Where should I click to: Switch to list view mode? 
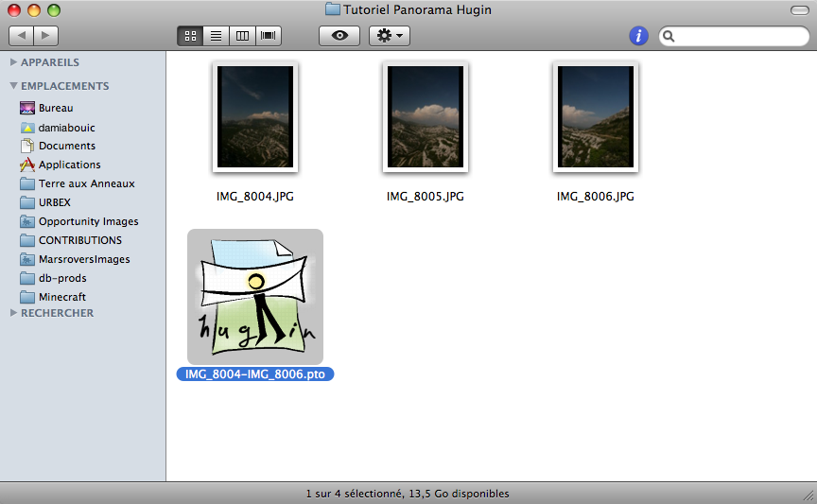click(216, 36)
